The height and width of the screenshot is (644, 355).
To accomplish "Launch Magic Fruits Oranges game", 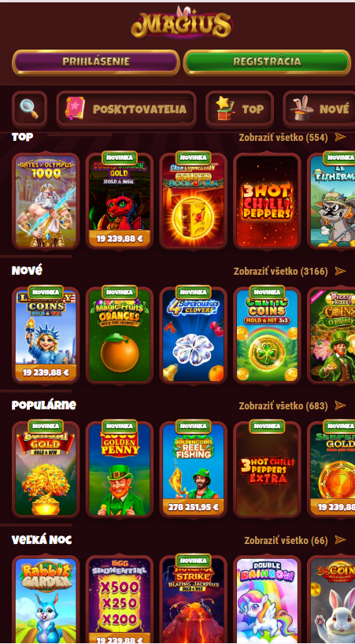I will point(120,335).
